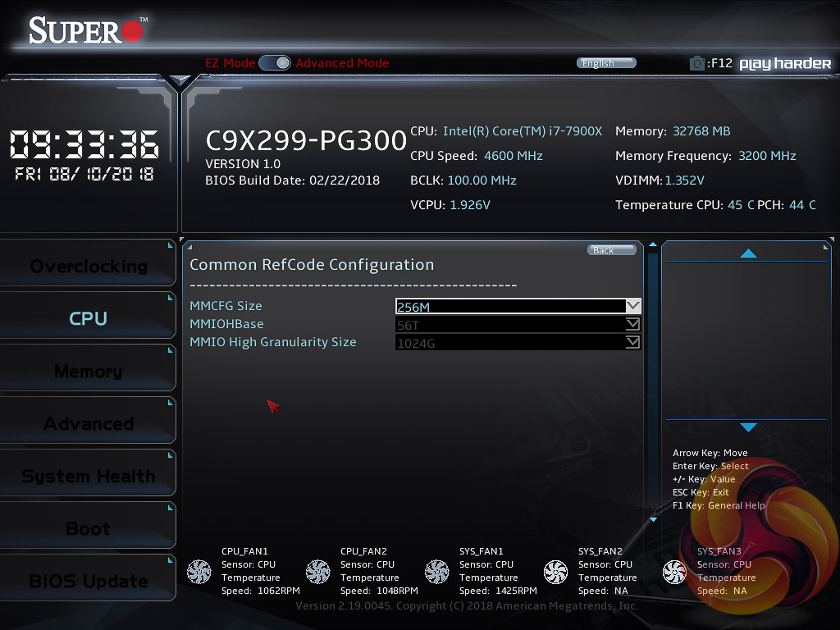This screenshot has width=840, height=630.
Task: Click the CPU Speed 4600 MHz value
Action: tap(514, 156)
